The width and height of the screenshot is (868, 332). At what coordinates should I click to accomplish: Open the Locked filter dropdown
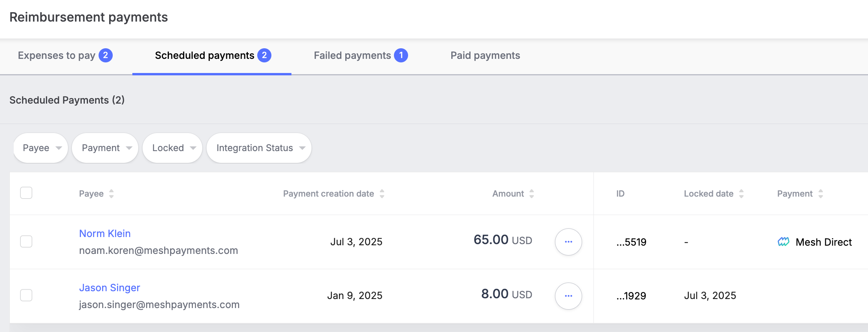pos(172,148)
